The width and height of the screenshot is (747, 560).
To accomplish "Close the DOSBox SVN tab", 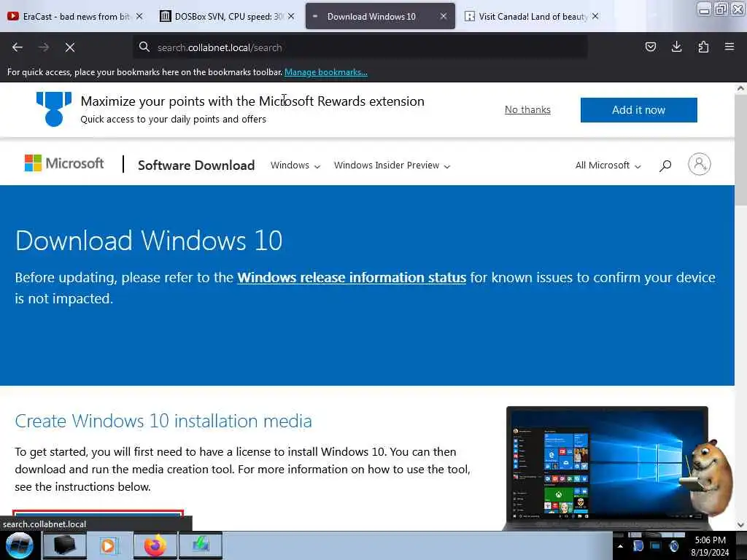I will point(291,16).
